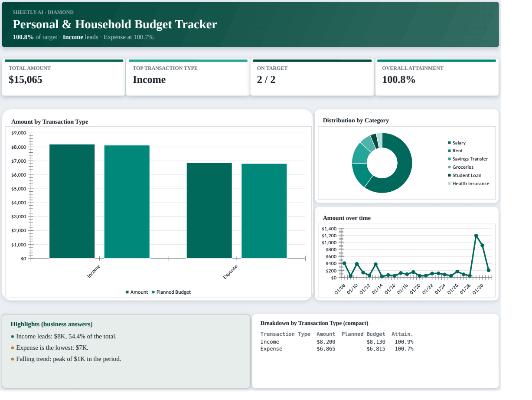Click the last data point of the line chart
This screenshot has width=532, height=400.
pyautogui.click(x=489, y=270)
